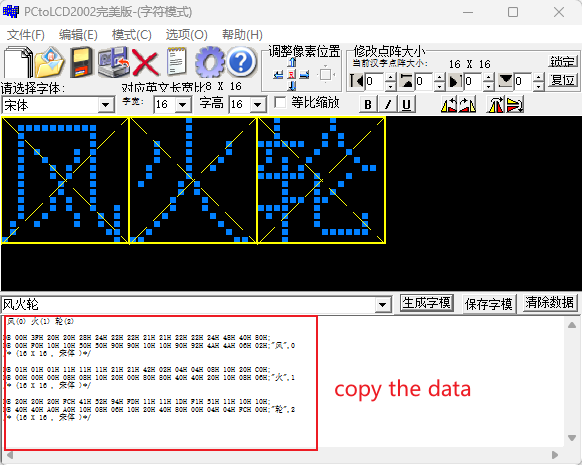Viewport: 582px width, 465px height.
Task: Flip glyph vertically icon
Action: (x=515, y=104)
